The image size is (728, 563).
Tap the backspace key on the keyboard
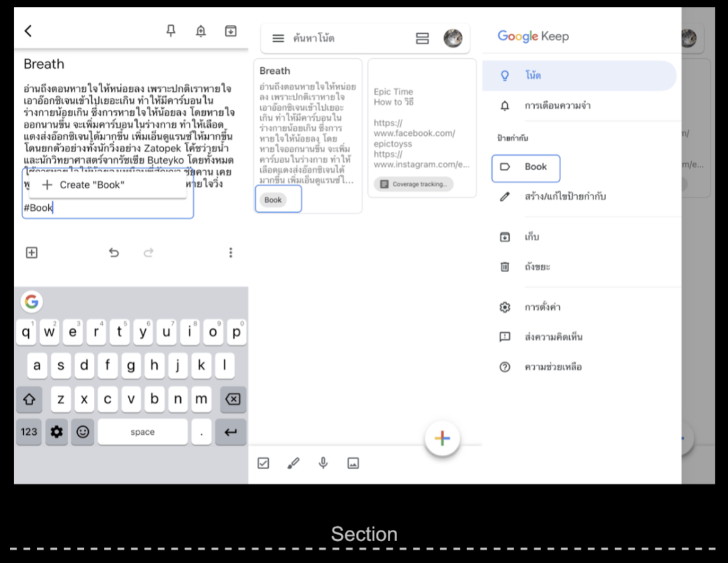pos(233,398)
